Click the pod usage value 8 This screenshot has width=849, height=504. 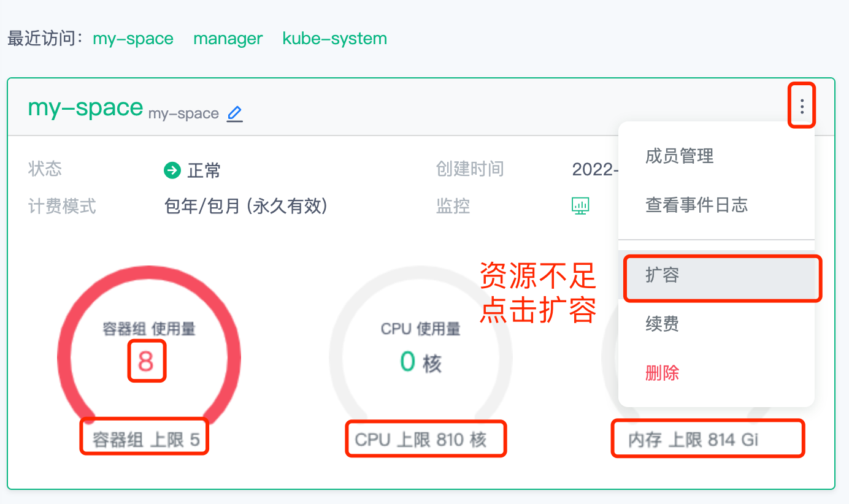[146, 361]
